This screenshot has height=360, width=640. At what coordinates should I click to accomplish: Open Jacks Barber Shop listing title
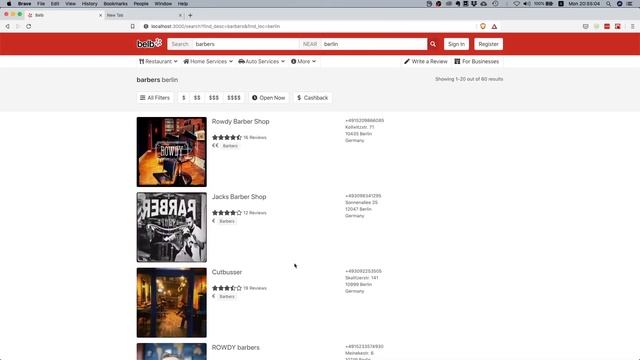tap(239, 197)
